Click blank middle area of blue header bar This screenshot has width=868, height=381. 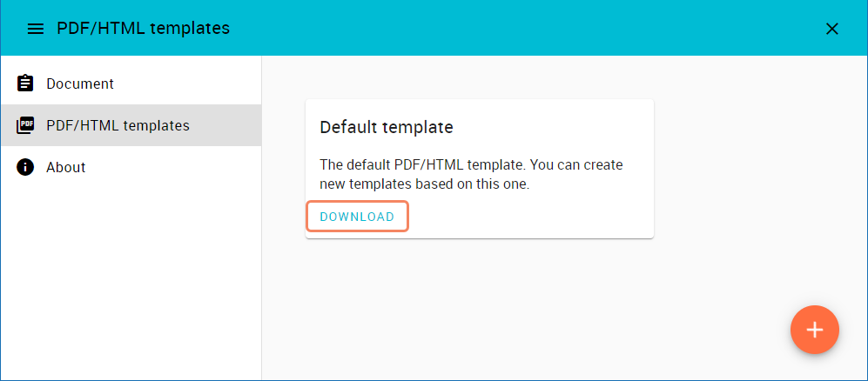(x=522, y=29)
